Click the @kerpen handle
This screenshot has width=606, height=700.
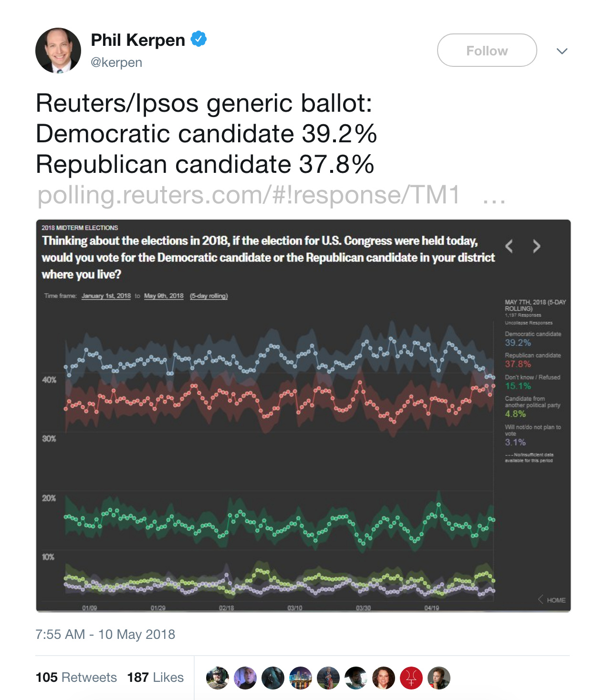(x=116, y=63)
